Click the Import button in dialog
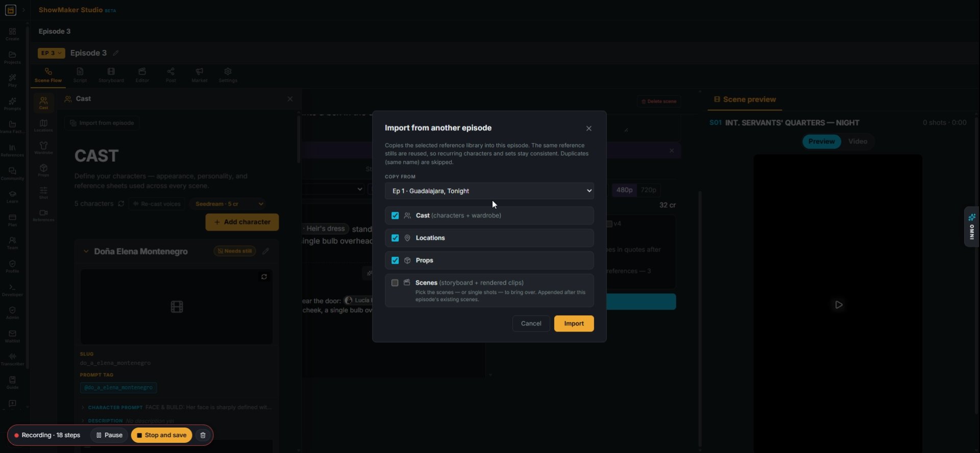Image resolution: width=980 pixels, height=453 pixels. pyautogui.click(x=574, y=323)
